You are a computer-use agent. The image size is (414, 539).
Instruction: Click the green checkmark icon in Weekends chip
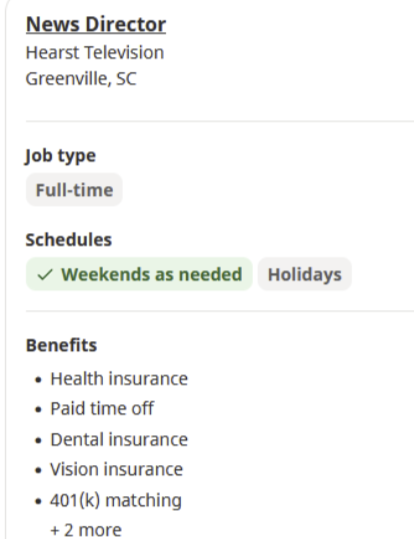(x=45, y=274)
